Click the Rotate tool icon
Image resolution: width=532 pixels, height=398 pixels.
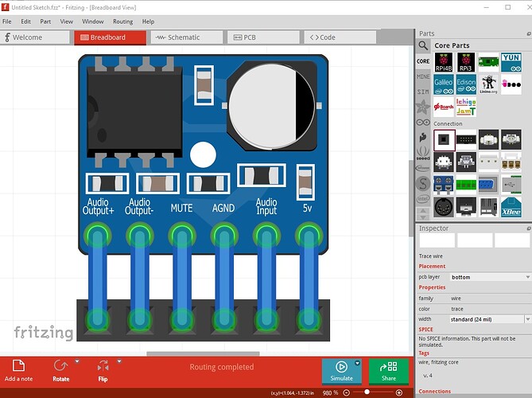pyautogui.click(x=61, y=367)
